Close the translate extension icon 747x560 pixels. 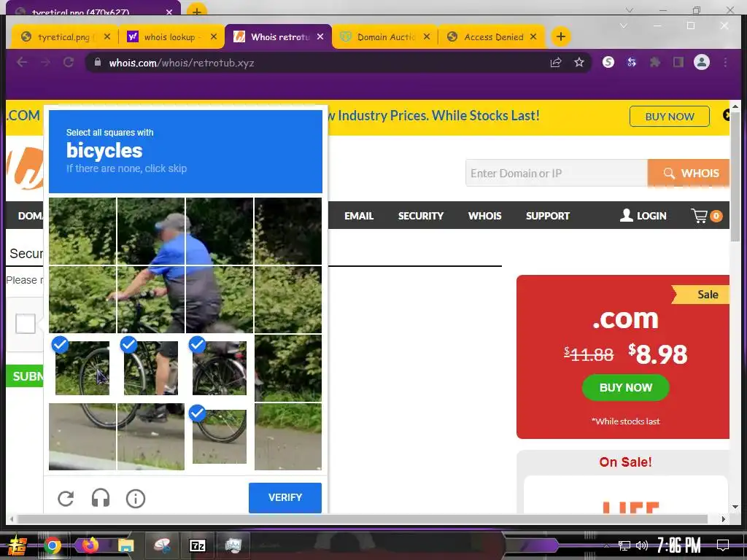(x=632, y=63)
